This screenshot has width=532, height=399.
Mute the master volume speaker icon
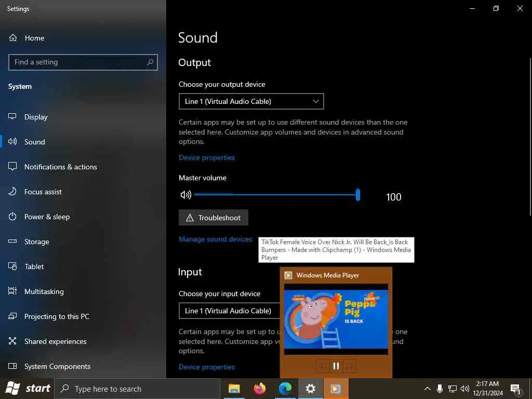point(185,195)
